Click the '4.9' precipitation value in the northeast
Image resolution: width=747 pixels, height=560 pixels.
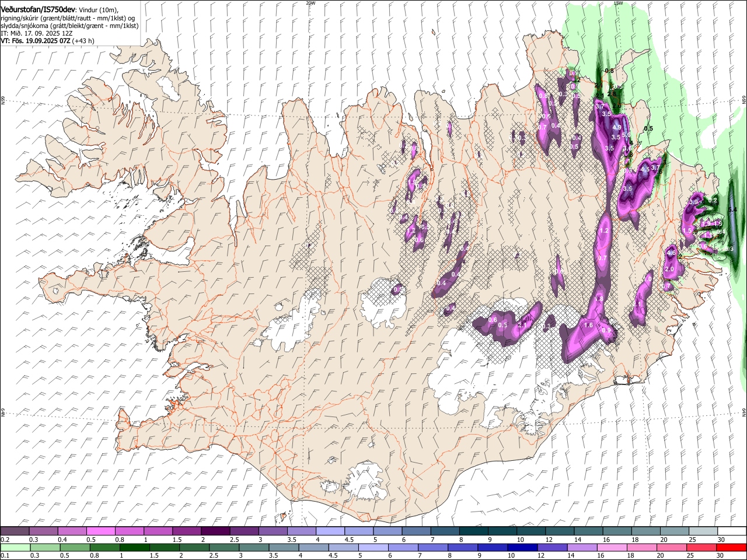616,128
